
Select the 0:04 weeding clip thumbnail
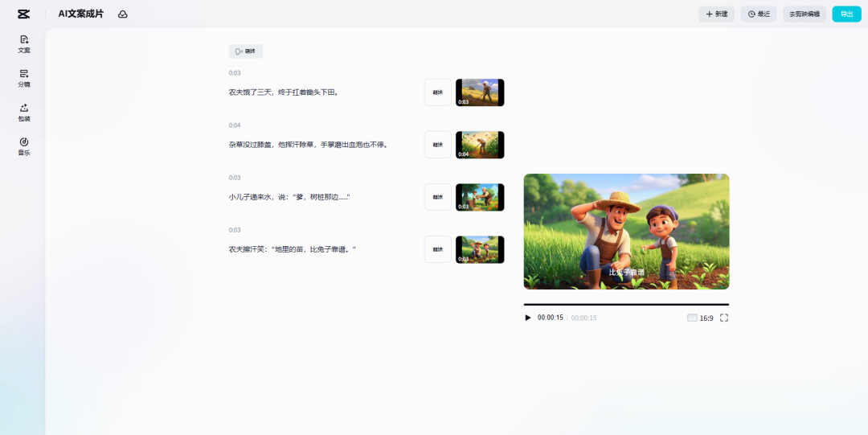(479, 145)
